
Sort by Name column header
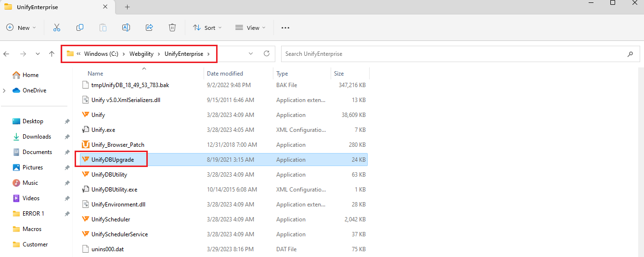coord(95,74)
